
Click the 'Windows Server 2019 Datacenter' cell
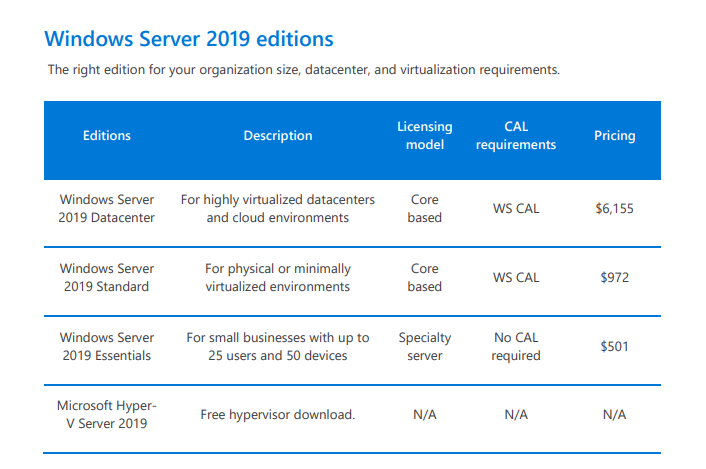(x=107, y=208)
